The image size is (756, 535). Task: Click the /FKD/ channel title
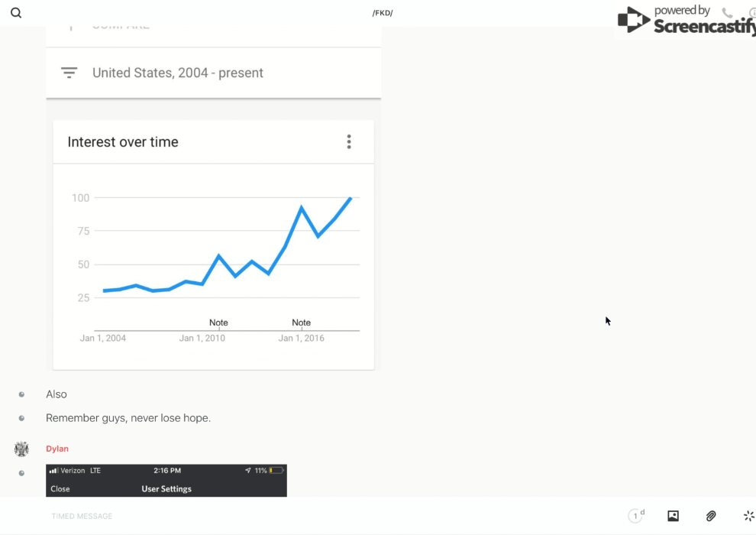[x=383, y=13]
